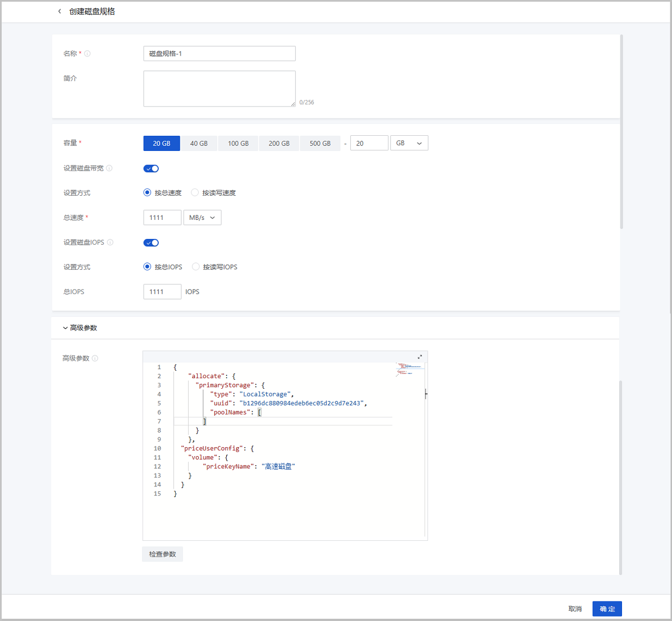Click the resize handle of 简介 text area
The height and width of the screenshot is (621, 672).
point(293,104)
